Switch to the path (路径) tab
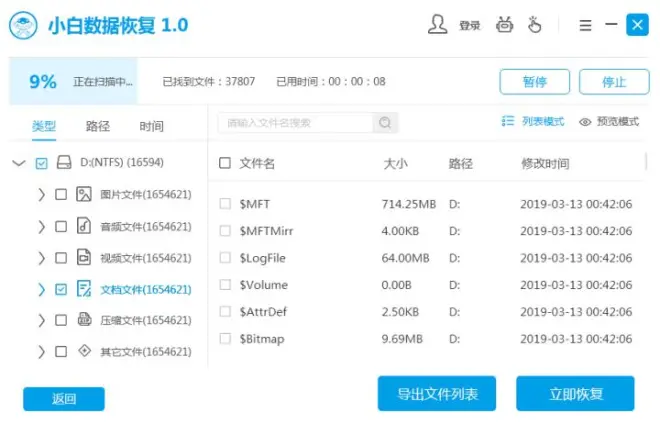The height and width of the screenshot is (435, 660). pyautogui.click(x=98, y=127)
